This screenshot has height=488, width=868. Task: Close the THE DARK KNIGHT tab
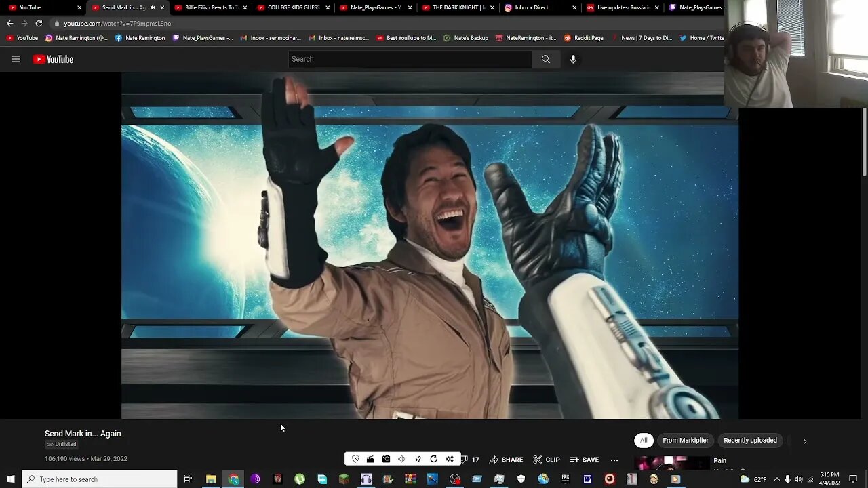click(x=493, y=7)
